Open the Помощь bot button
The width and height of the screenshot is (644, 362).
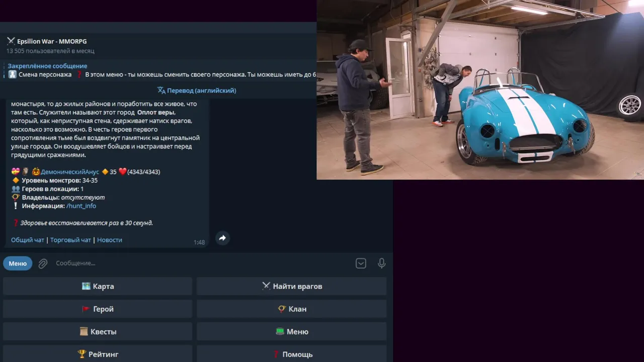tap(291, 354)
